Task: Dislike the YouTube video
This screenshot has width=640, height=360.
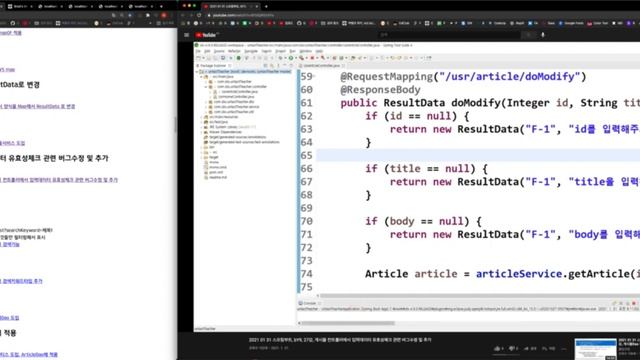Action: [513, 349]
